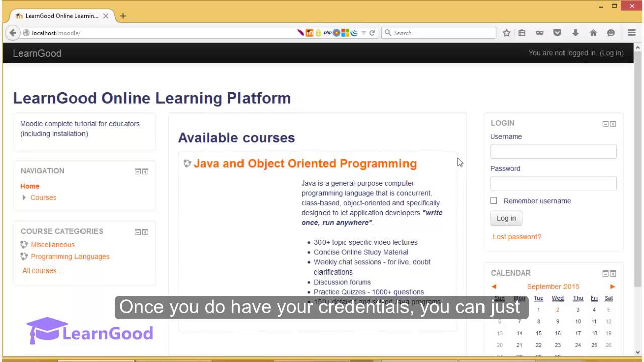644x362 pixels.
Task: Open the bookmarks list icon
Action: point(522,33)
